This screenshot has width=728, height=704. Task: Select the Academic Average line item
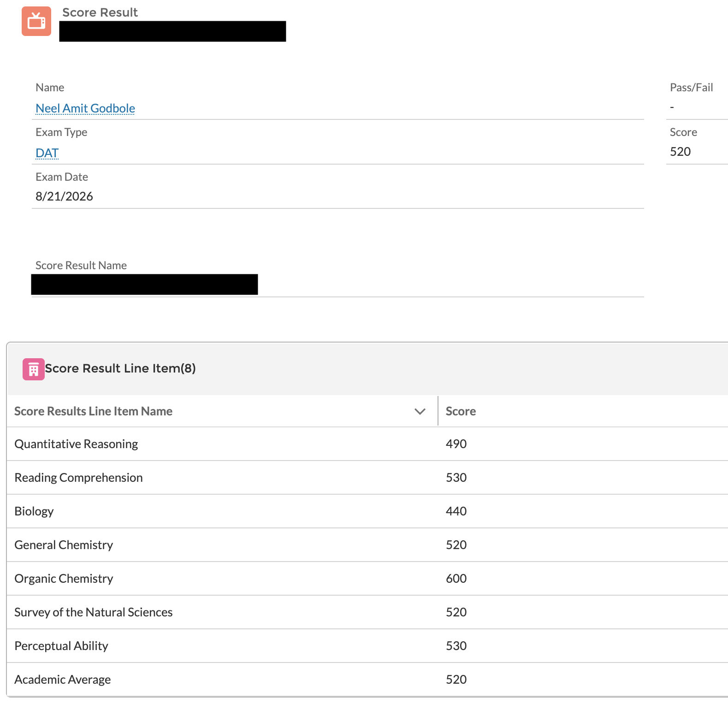(63, 680)
